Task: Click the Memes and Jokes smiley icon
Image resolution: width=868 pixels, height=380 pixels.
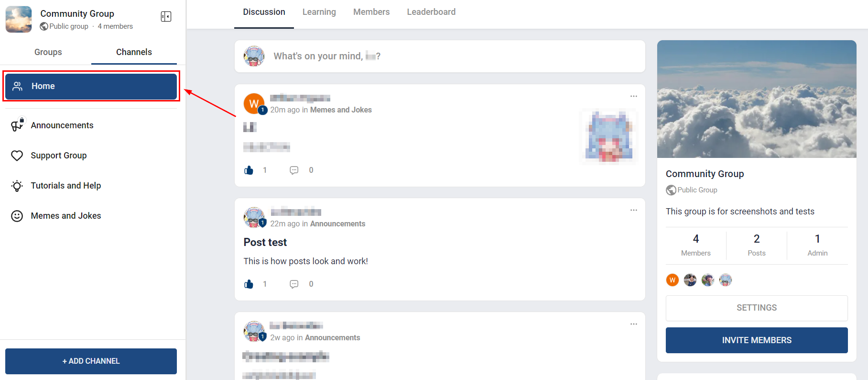Action: tap(17, 216)
